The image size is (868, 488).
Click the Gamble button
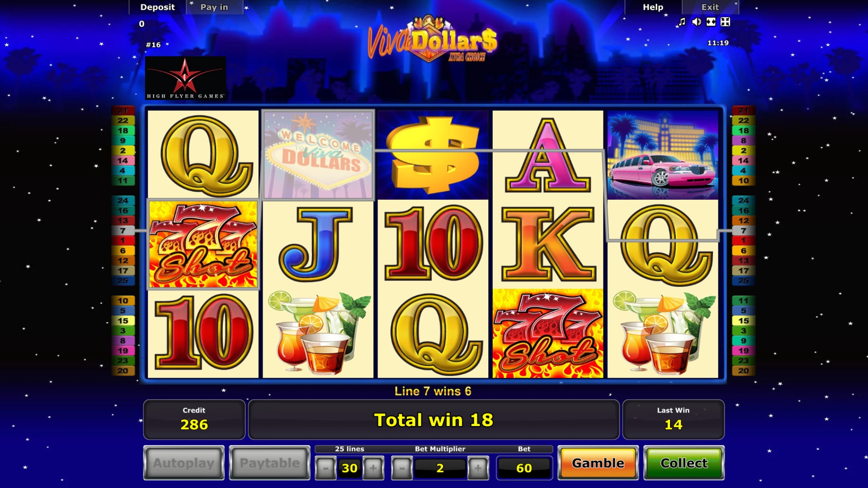tap(598, 463)
